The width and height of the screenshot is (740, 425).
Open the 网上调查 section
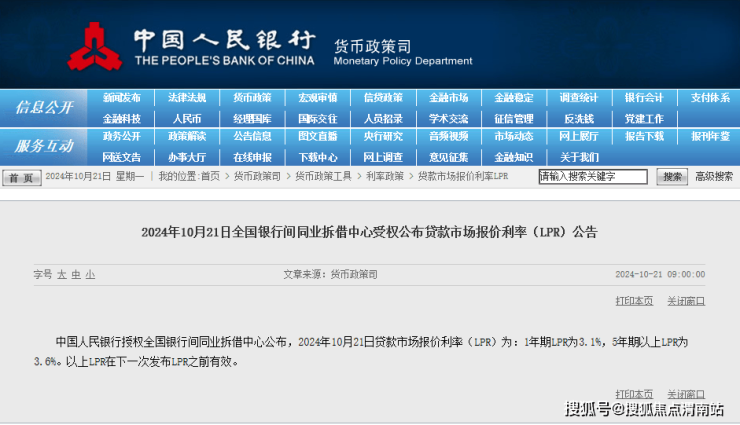tap(383, 157)
